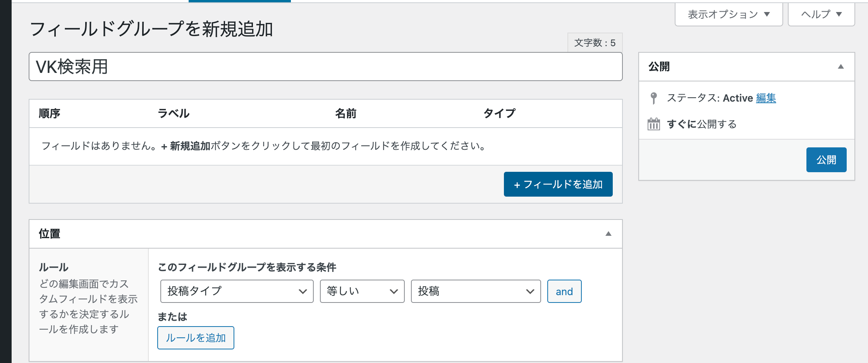868x363 pixels.
Task: Click the 文字数 : 5 character count label
Action: 595,43
